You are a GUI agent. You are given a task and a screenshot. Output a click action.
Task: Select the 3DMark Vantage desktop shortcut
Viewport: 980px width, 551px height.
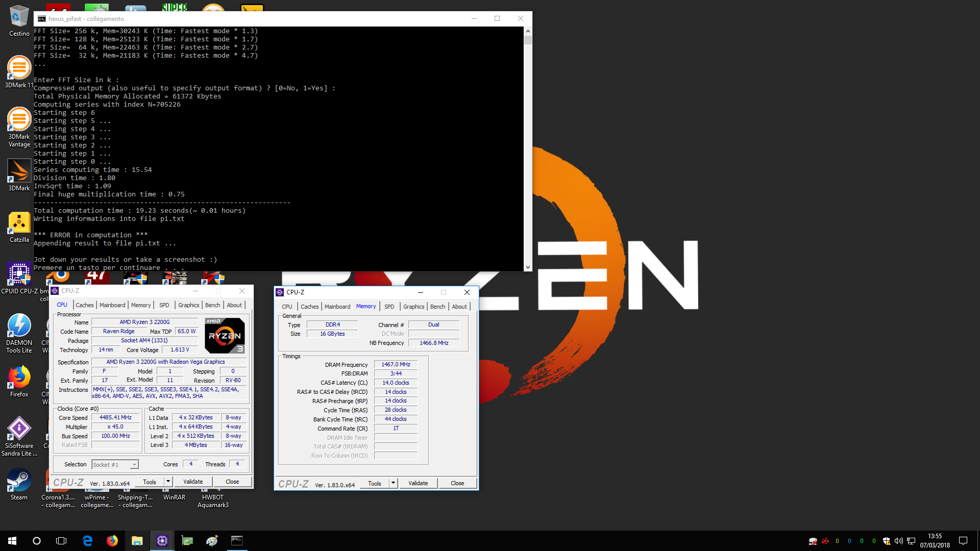[19, 127]
